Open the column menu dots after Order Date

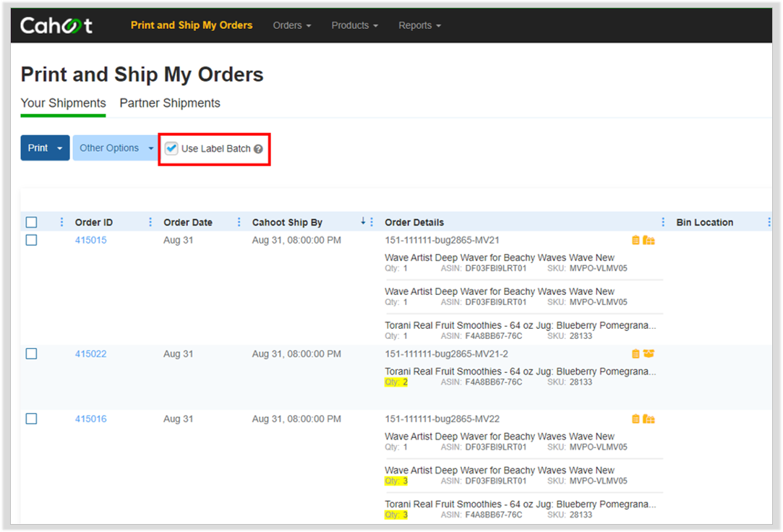[x=239, y=222]
